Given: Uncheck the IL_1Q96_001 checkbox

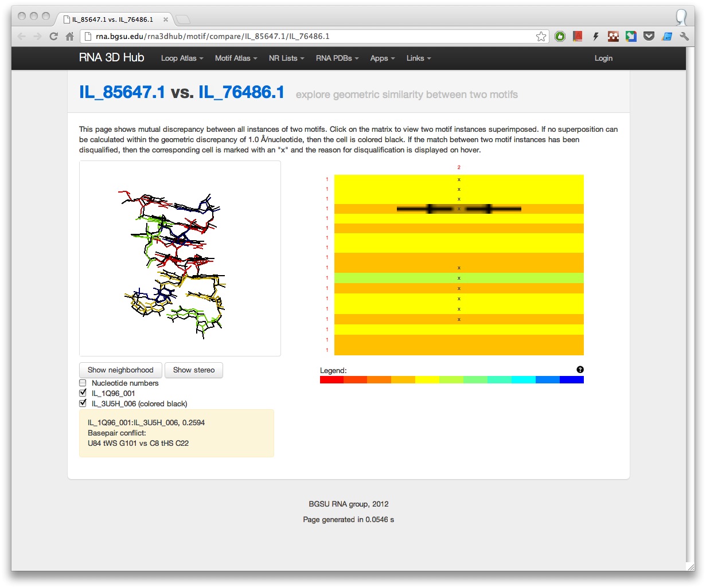Looking at the screenshot, I should [x=83, y=393].
